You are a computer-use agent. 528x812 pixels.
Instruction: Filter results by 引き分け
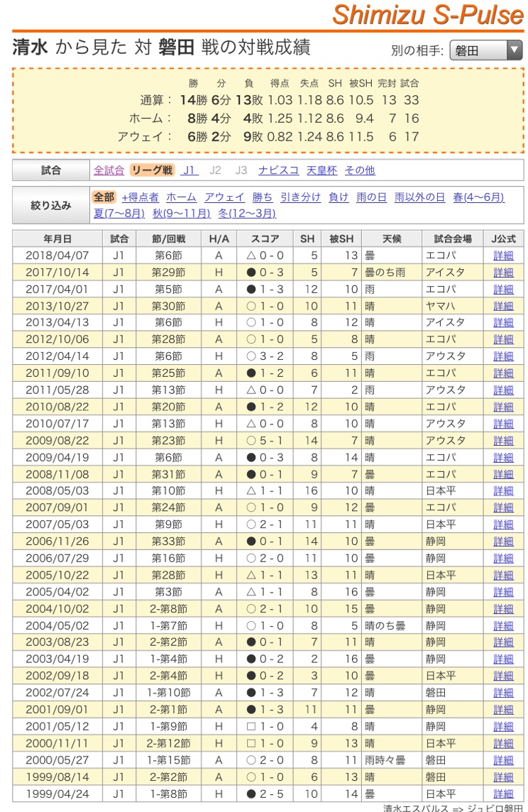click(300, 197)
